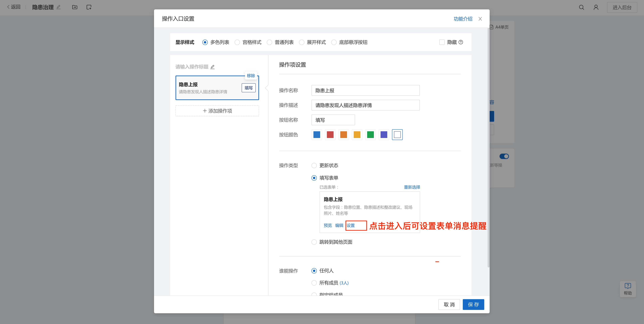Click the add-page icon near the title
Image resolution: width=644 pixels, height=324 pixels.
pyautogui.click(x=89, y=7)
